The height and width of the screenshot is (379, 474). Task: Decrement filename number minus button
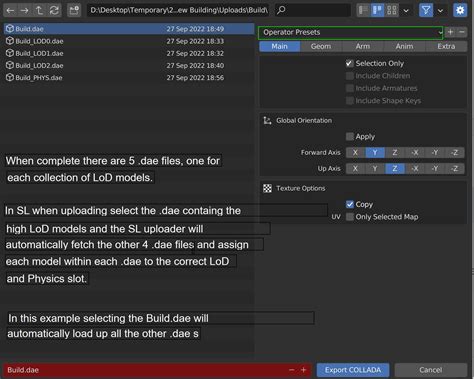(x=292, y=370)
